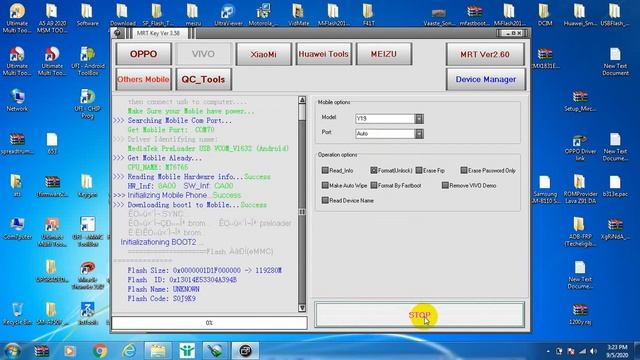The height and width of the screenshot is (360, 640).
Task: Open the Network desktop icon
Action: (x=17, y=100)
